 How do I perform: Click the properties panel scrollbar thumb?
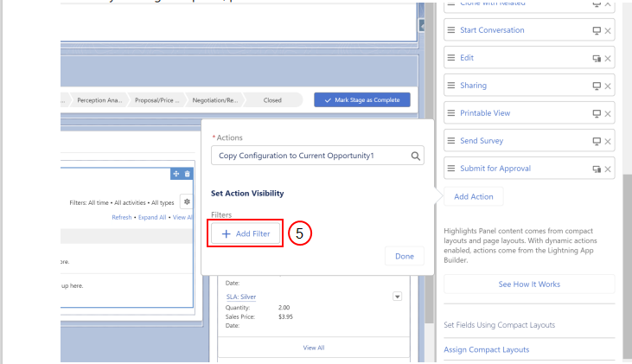tap(626, 266)
